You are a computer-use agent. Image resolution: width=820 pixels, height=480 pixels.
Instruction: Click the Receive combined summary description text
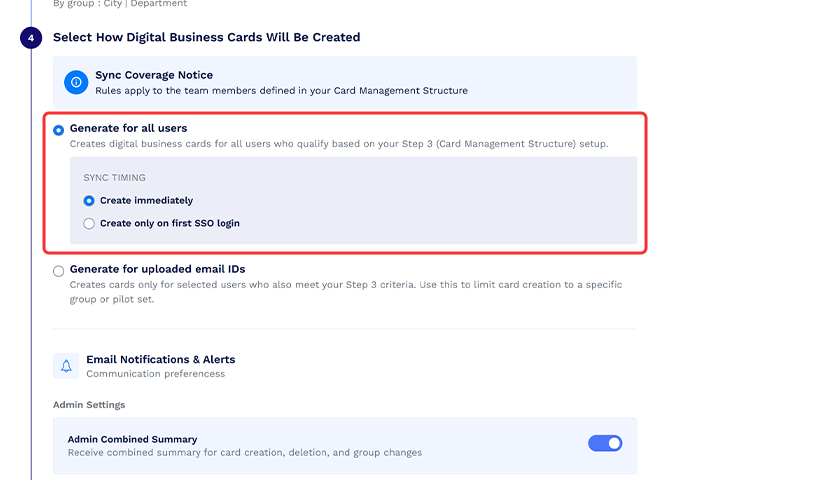[244, 452]
